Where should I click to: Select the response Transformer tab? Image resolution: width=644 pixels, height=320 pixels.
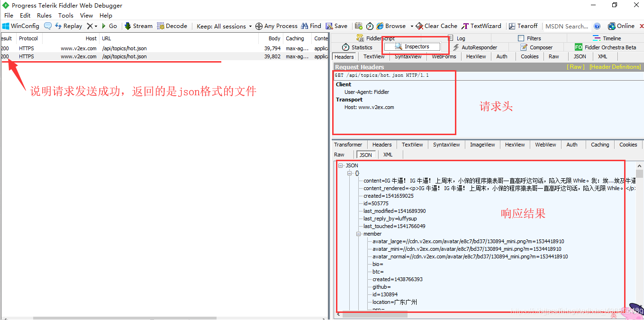348,145
